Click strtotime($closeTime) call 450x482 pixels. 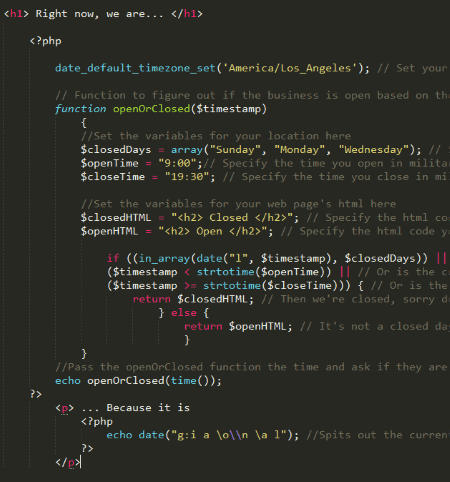[273, 286]
